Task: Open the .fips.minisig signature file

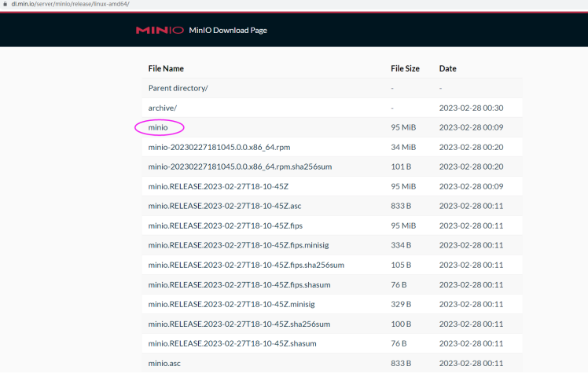Action: (240, 245)
